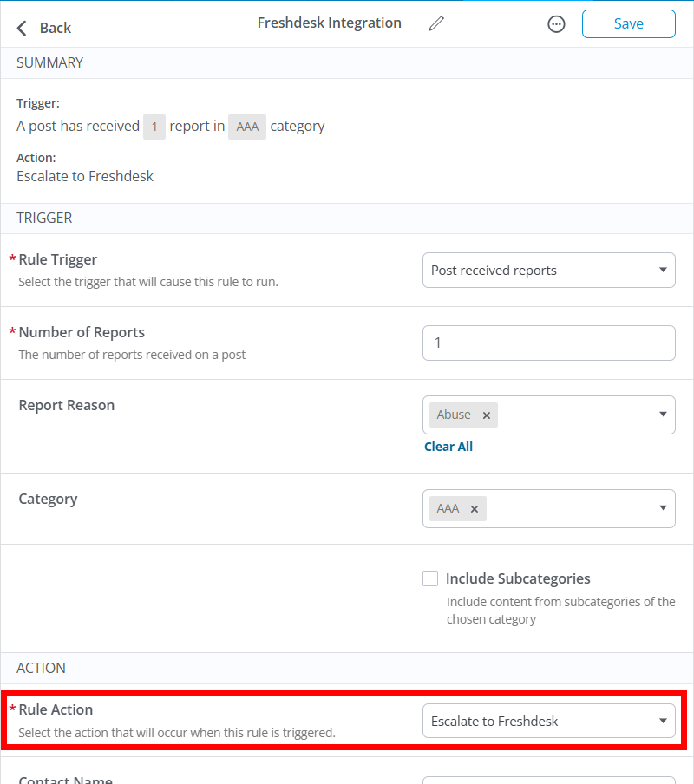Click the Contact Name input field
694x784 pixels.
coord(548,780)
